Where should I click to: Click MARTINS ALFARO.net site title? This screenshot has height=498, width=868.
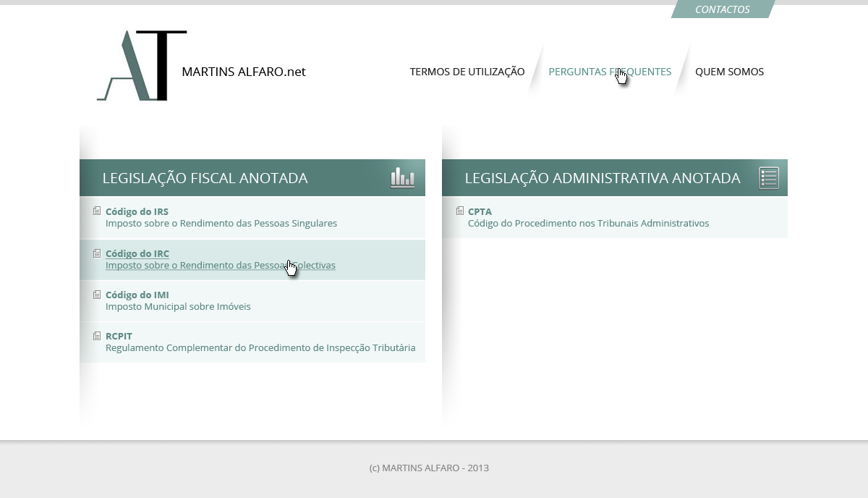point(244,72)
